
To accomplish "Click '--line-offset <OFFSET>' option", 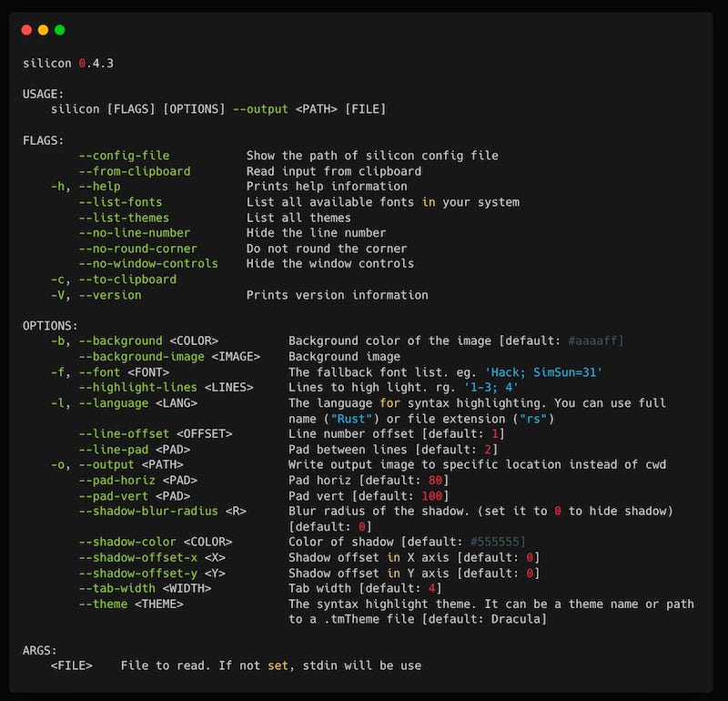I will tap(156, 434).
